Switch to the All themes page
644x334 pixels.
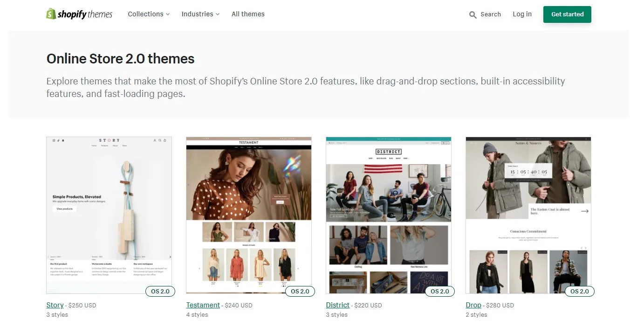coord(248,14)
